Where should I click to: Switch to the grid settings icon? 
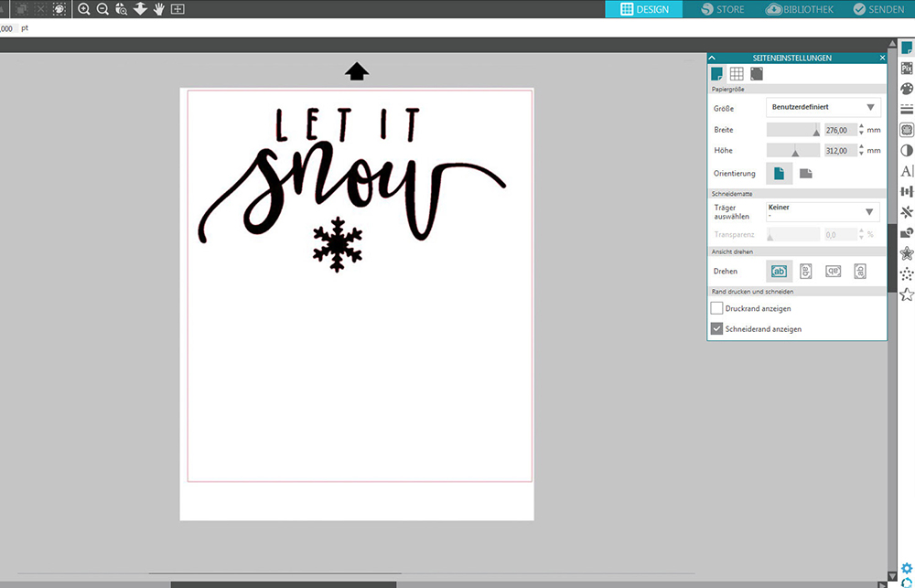point(737,74)
